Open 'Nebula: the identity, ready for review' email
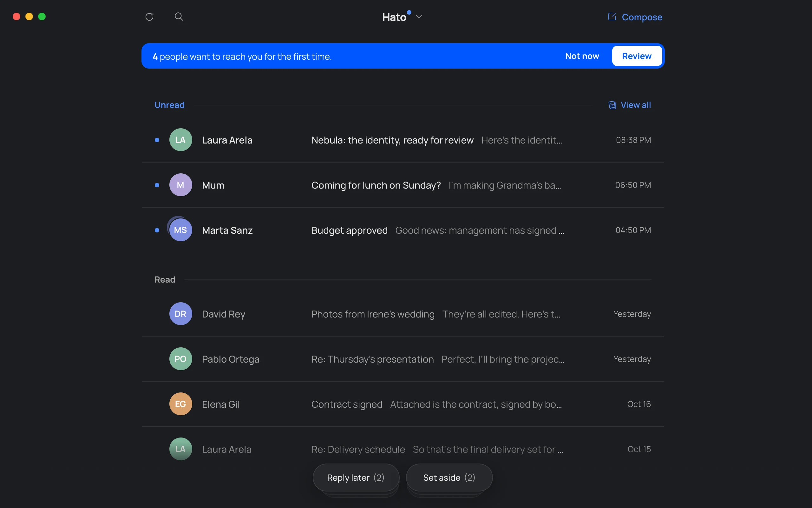Image resolution: width=812 pixels, height=508 pixels. point(392,140)
